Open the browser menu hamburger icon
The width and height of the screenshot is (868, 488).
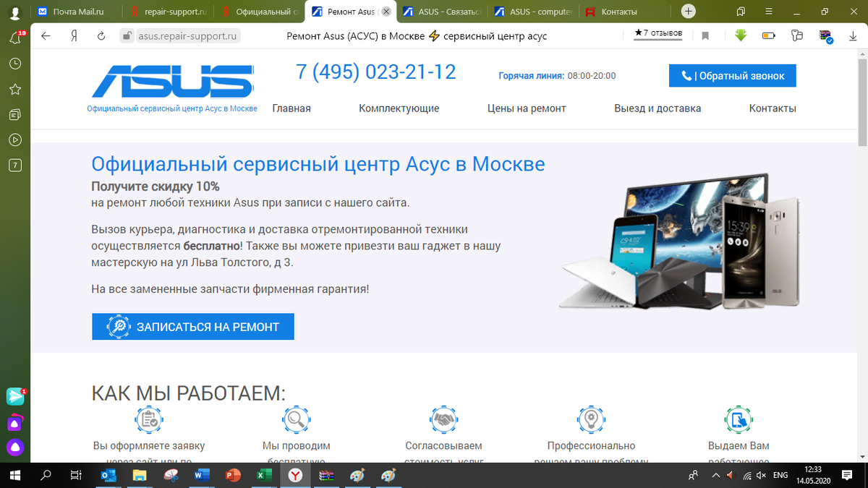[768, 11]
